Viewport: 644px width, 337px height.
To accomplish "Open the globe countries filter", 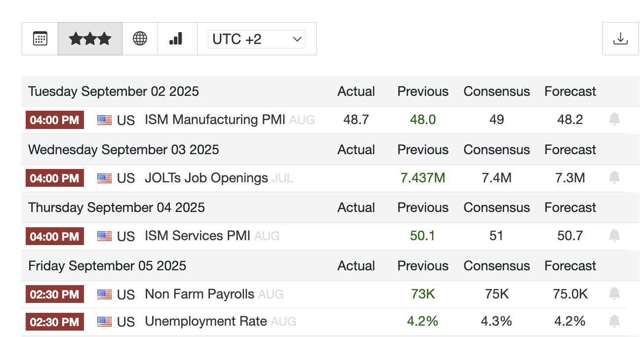I will click(140, 39).
